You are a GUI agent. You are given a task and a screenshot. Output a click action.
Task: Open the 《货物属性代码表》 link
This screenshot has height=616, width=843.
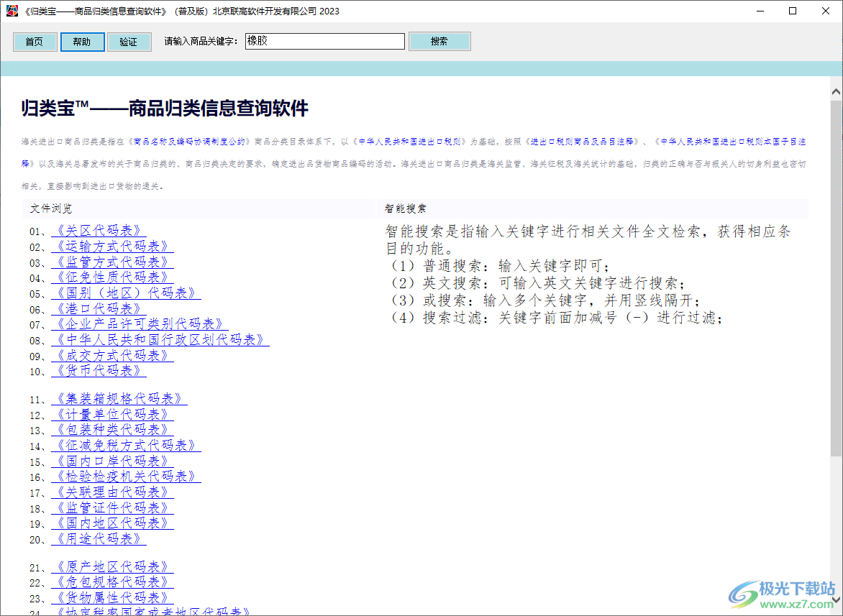(x=112, y=598)
